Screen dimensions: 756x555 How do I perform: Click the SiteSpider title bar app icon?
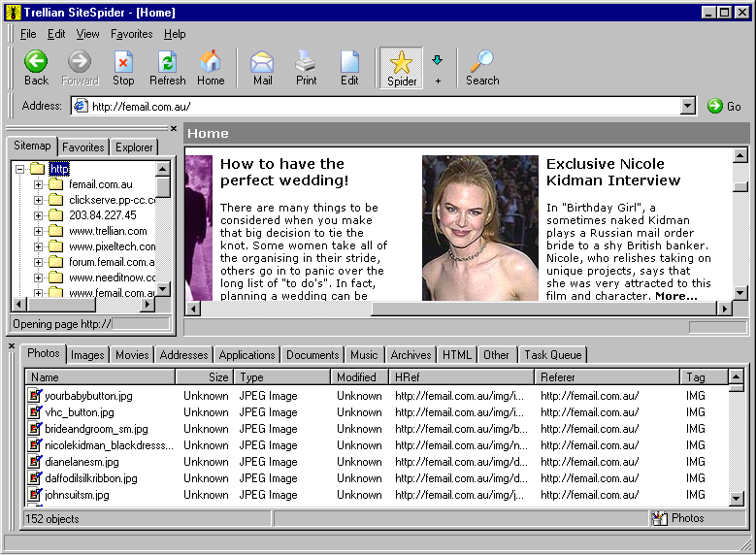(x=14, y=12)
